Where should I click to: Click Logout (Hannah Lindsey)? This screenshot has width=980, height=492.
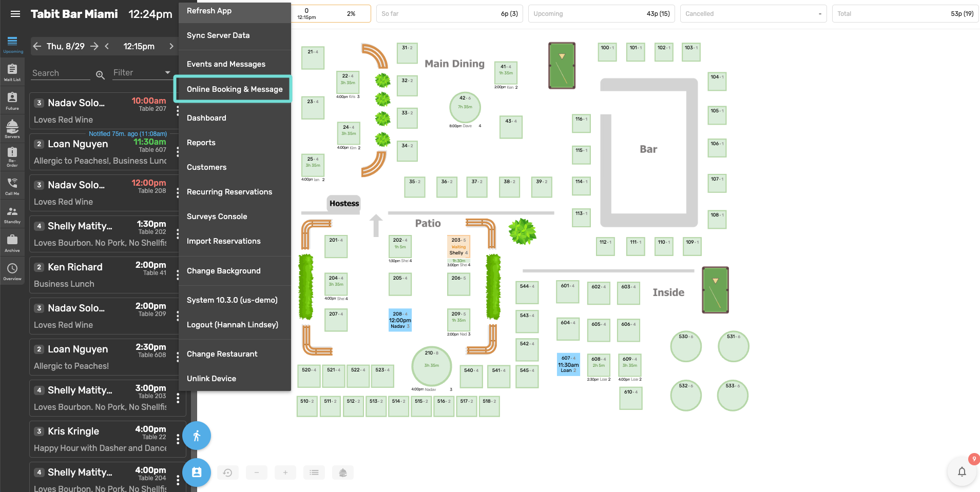[232, 325]
